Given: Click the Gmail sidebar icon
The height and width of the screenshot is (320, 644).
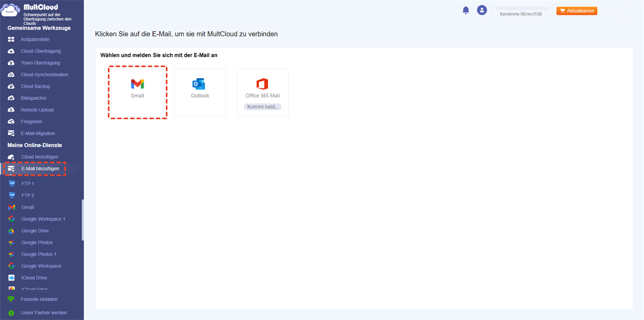Looking at the screenshot, I should [11, 207].
